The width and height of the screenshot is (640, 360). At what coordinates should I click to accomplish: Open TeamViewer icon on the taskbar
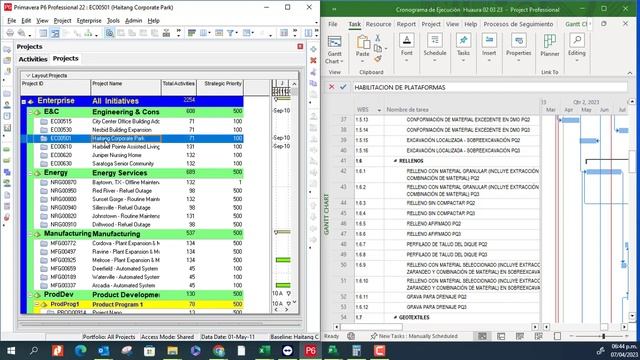(x=287, y=351)
